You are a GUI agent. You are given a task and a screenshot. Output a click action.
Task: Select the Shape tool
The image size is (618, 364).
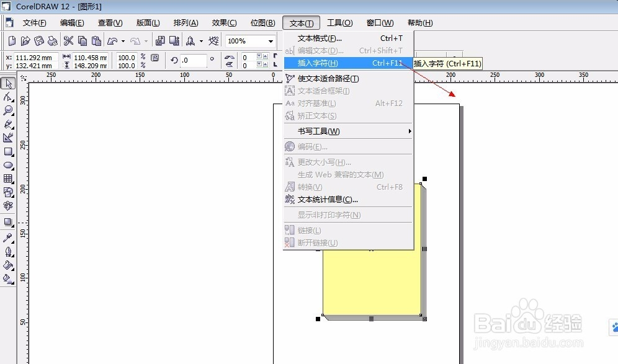(x=8, y=97)
